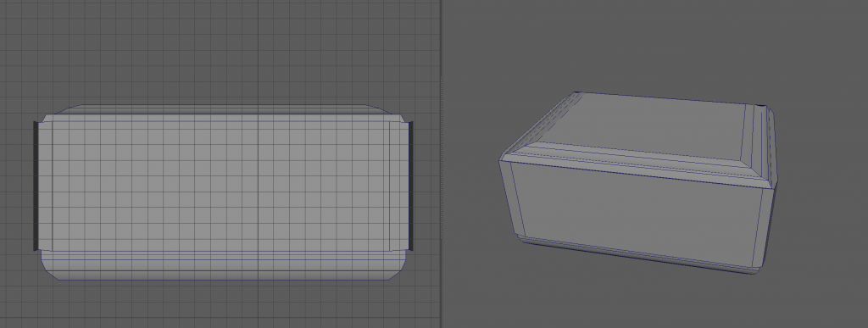Screen dimensions: 868x328
Task: Pick the right inner bevel strip in orthographic view
Action: 398,186
